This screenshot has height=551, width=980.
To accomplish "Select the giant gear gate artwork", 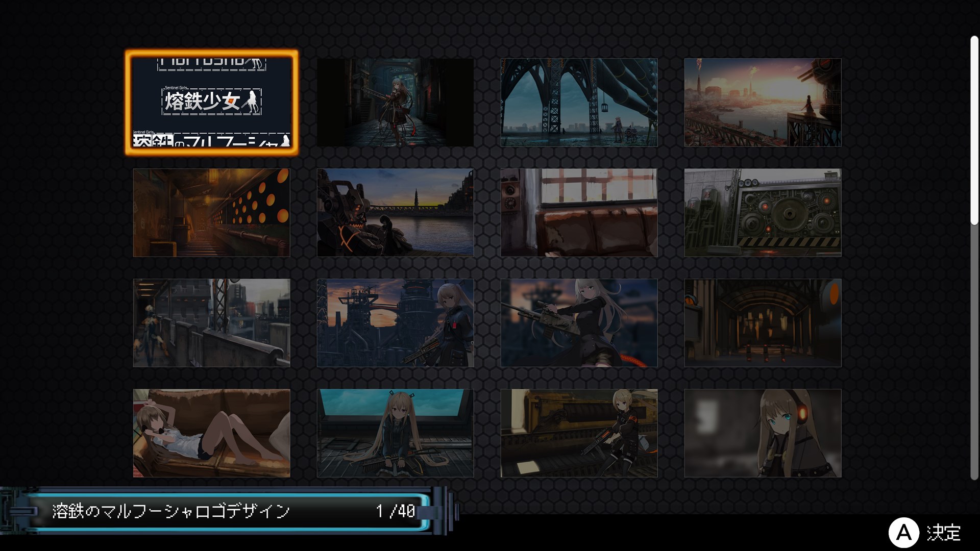I will pos(763,213).
